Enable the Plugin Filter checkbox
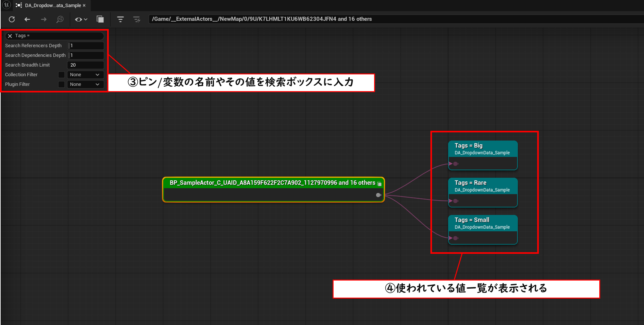This screenshot has height=325, width=644. click(61, 84)
